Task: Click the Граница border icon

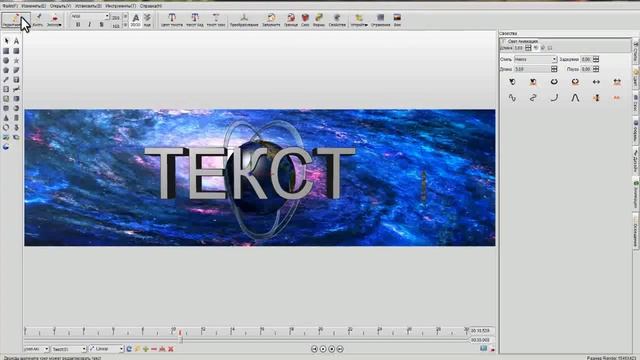Action: click(291, 19)
